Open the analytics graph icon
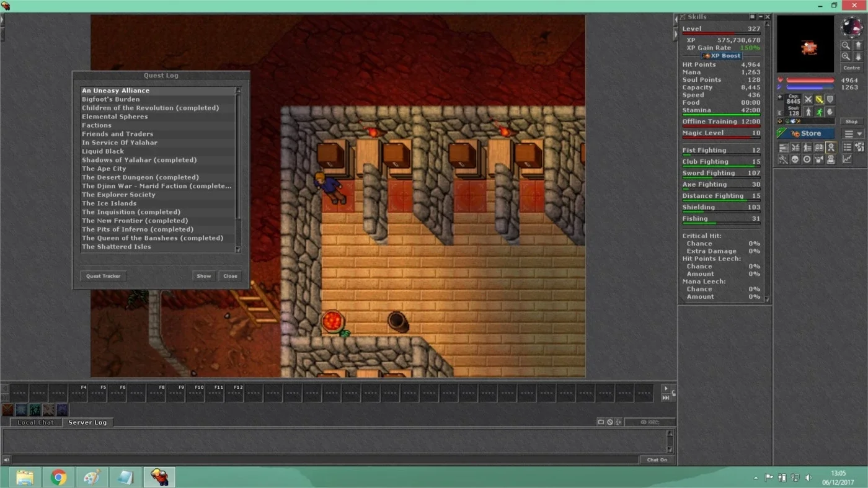The height and width of the screenshot is (488, 868). point(848,159)
